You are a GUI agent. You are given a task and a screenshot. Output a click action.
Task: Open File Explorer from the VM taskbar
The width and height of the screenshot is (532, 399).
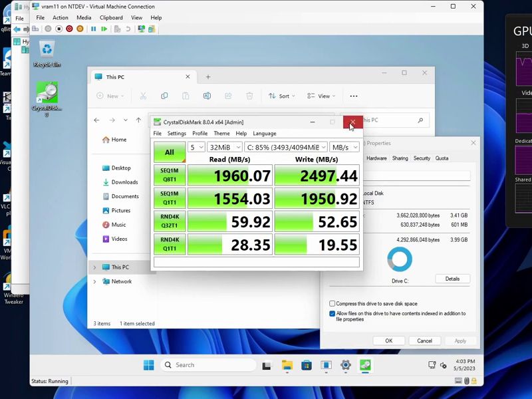(x=287, y=365)
